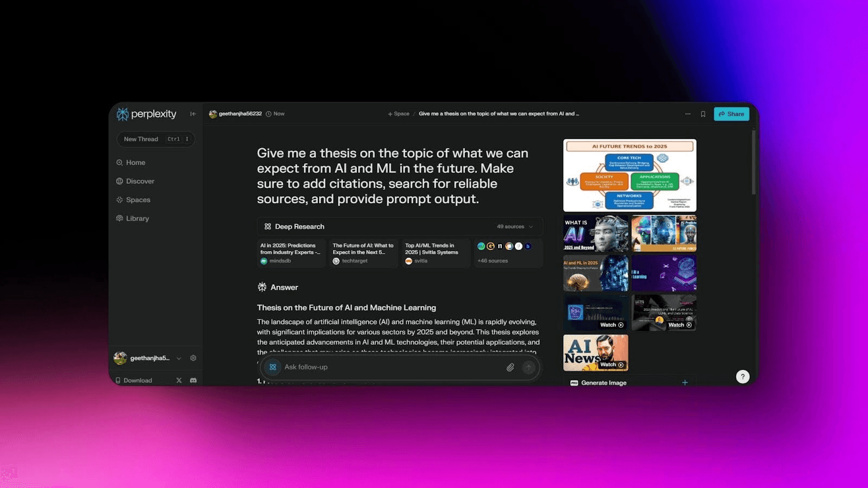The width and height of the screenshot is (868, 488).
Task: Watch the '2025 Predictions' video
Action: tap(664, 313)
